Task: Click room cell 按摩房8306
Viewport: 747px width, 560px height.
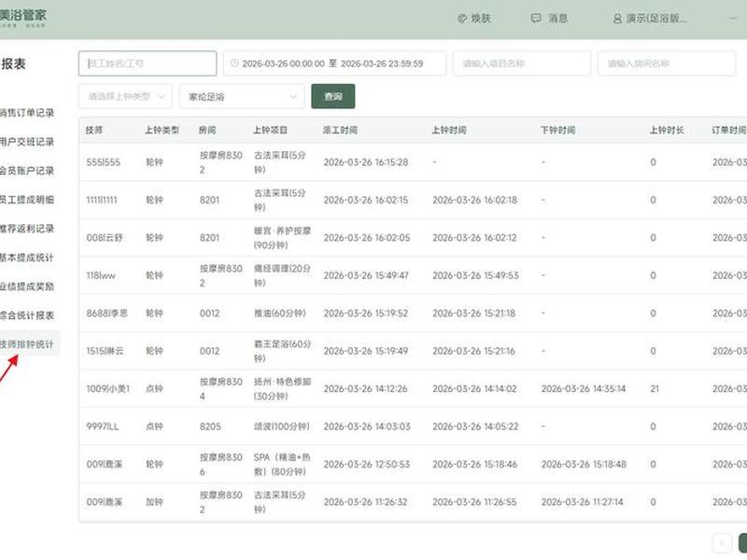Action: [x=221, y=464]
